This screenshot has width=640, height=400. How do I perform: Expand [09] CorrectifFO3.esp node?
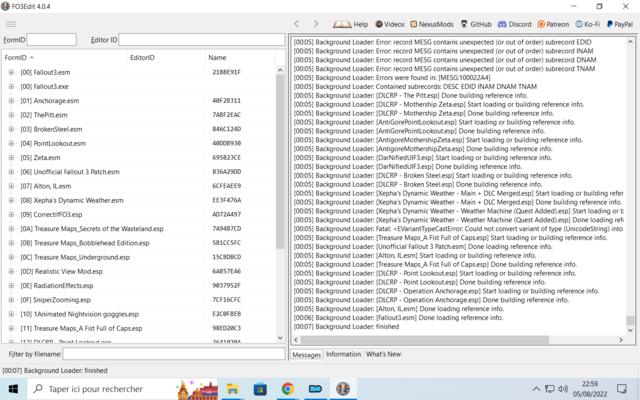pos(11,214)
